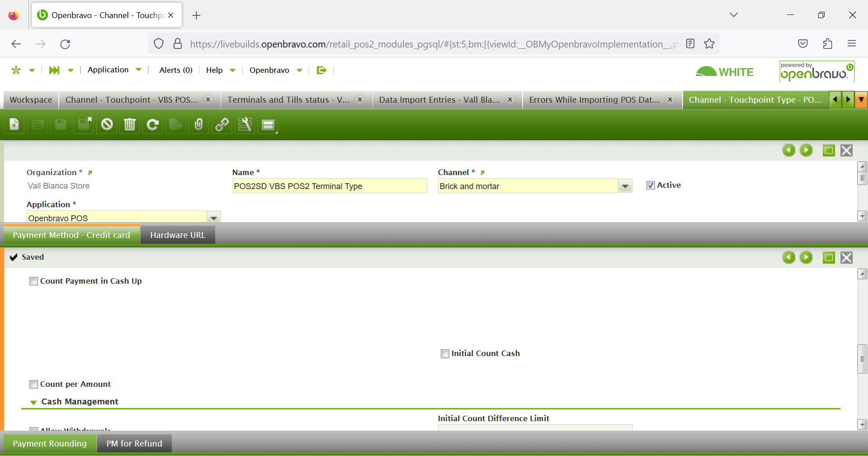Collapse the Cash Management section
This screenshot has height=456, width=868.
[x=33, y=402]
